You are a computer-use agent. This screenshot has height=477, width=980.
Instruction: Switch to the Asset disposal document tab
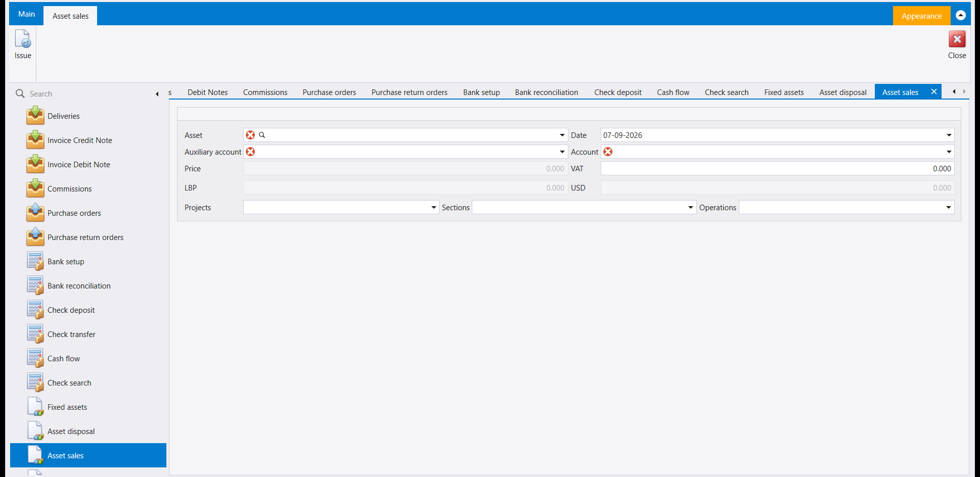pos(842,92)
